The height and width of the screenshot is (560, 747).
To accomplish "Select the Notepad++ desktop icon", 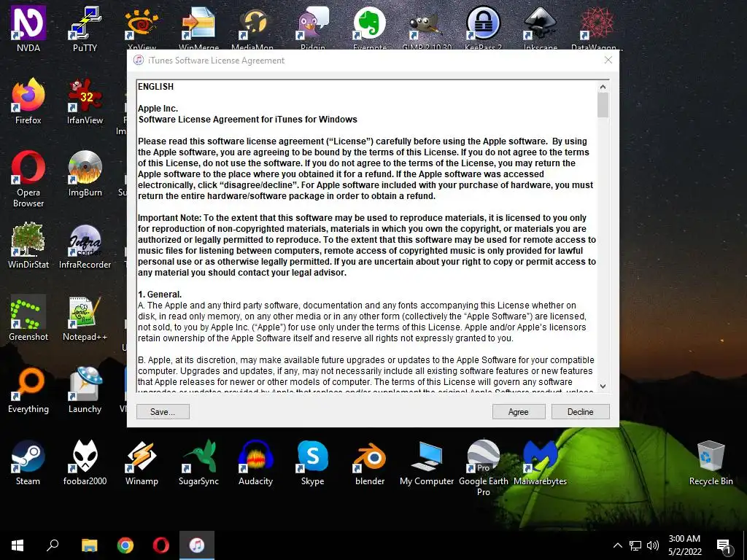I will tap(85, 318).
